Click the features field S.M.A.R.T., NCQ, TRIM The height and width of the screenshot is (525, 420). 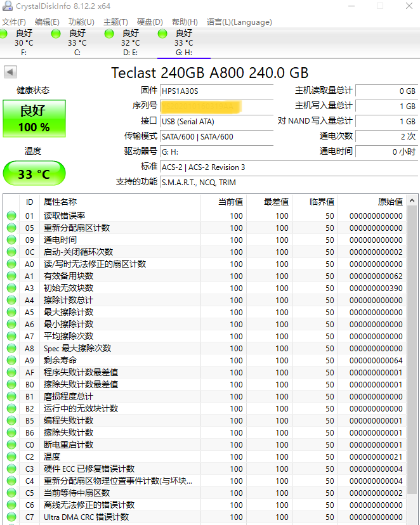289,183
